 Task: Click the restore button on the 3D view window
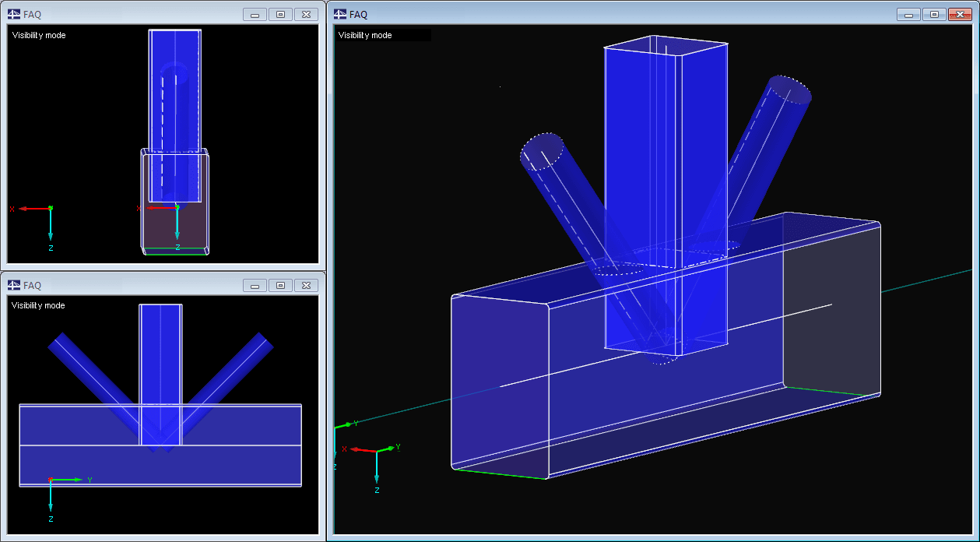[934, 13]
